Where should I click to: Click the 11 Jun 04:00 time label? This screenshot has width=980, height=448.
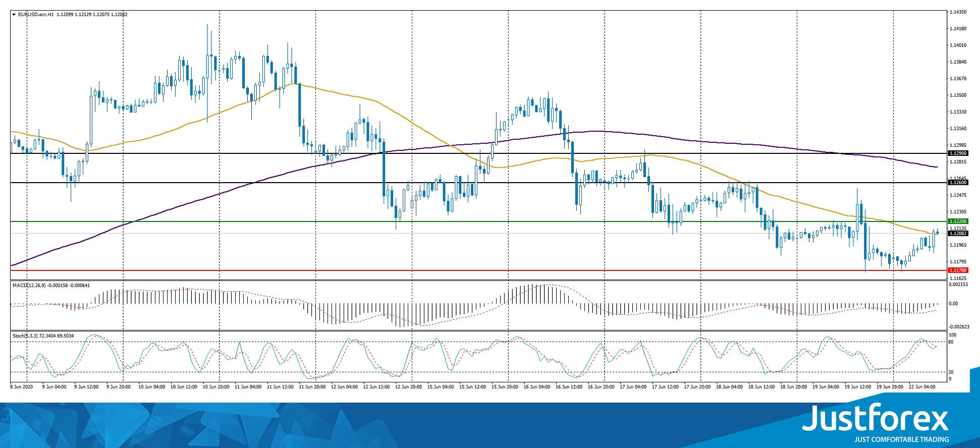pos(248,387)
